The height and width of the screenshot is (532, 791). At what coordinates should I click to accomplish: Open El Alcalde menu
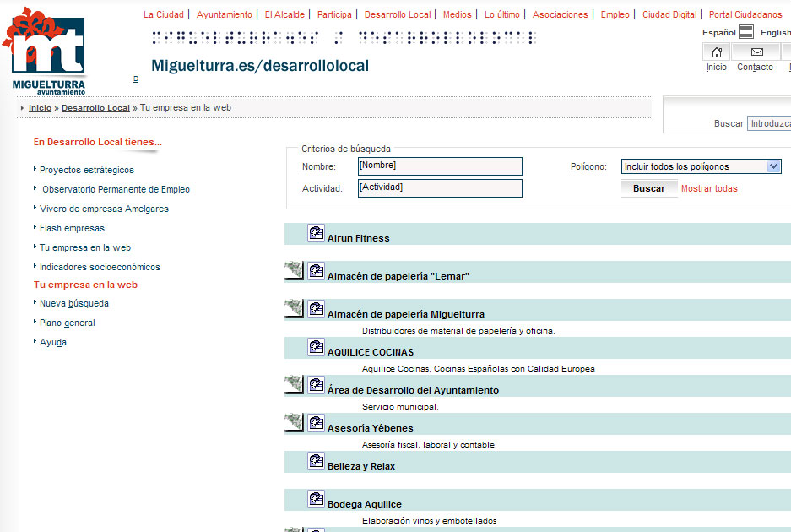tap(284, 14)
